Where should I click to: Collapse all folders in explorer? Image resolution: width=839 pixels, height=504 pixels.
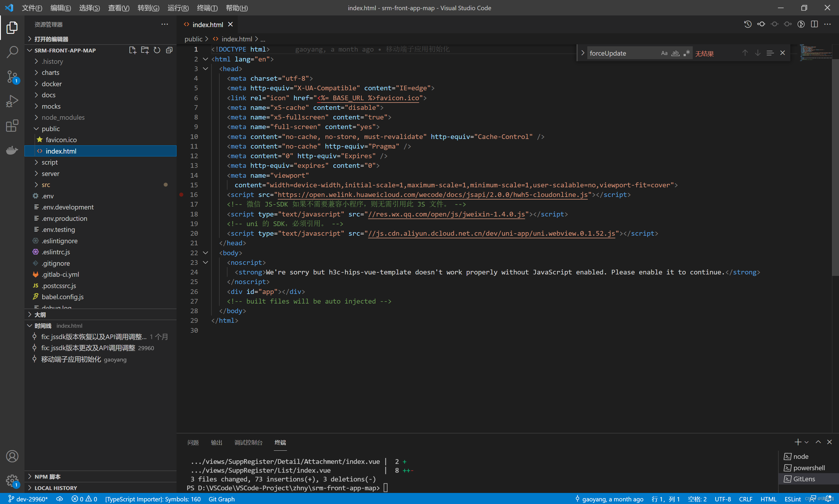pyautogui.click(x=169, y=50)
